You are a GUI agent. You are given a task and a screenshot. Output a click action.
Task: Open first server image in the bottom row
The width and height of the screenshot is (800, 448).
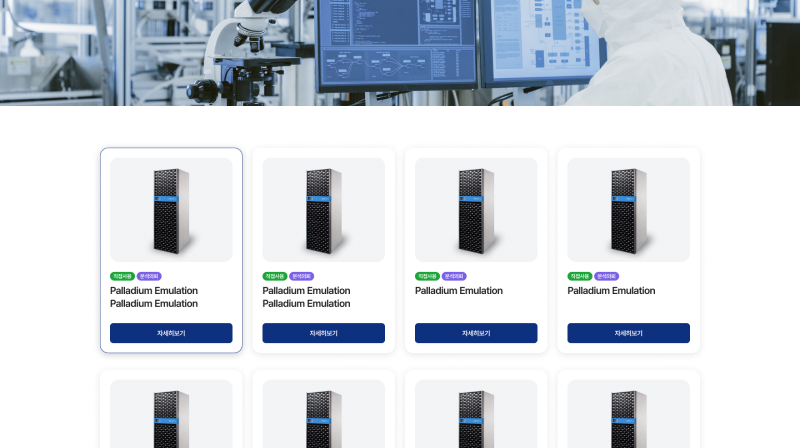[171, 414]
